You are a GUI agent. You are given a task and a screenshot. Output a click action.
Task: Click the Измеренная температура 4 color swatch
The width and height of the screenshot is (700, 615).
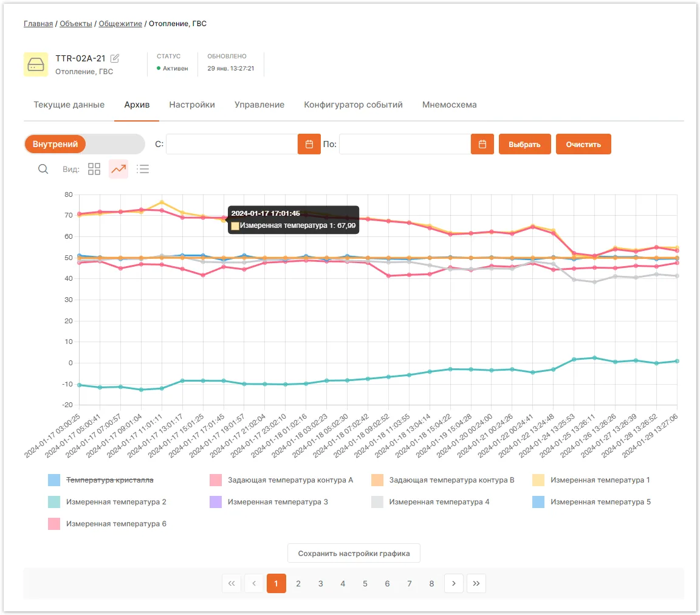[x=377, y=502]
